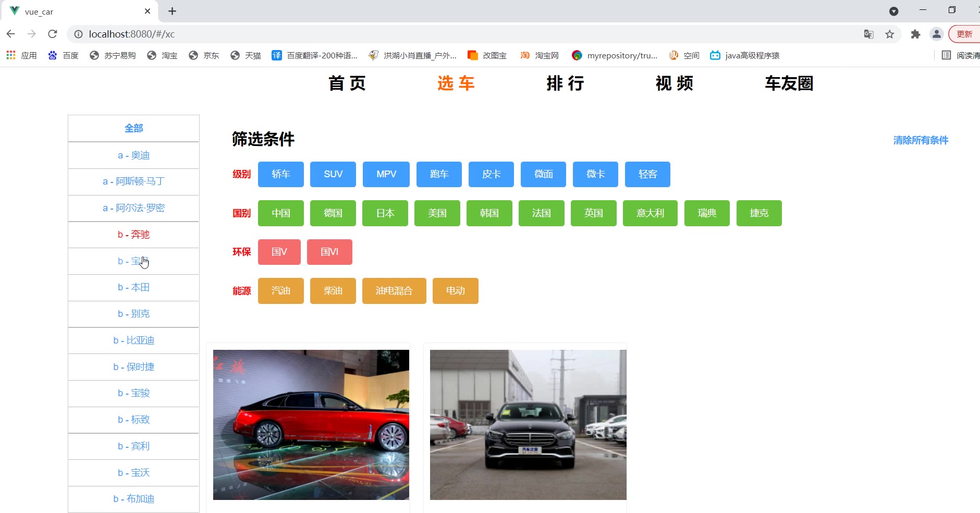Open the 天猫 bookmark
Viewport: 980px width, 513px height.
click(246, 55)
